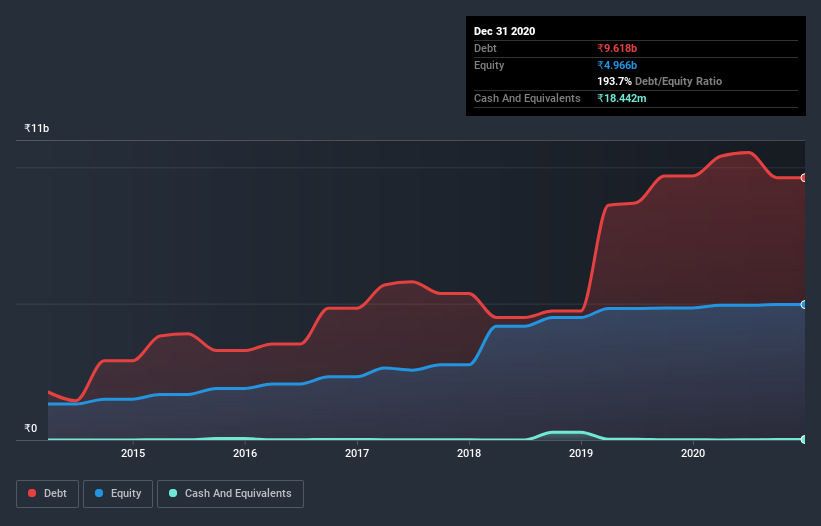Click the 2017 axis label
Screen dimensions: 821x526
[x=357, y=453]
